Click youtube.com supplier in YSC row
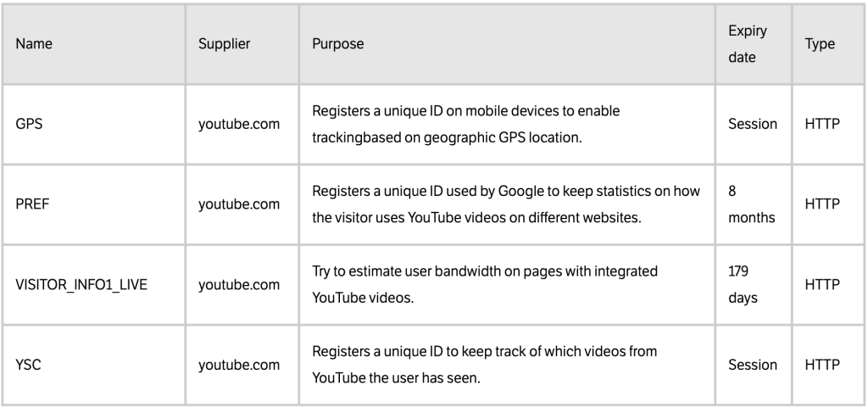Image resolution: width=868 pixels, height=408 pixels. (x=239, y=366)
